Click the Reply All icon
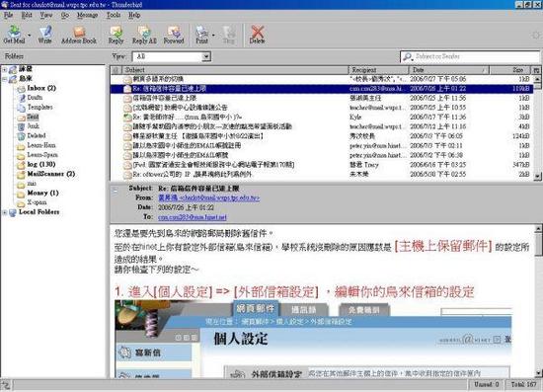The width and height of the screenshot is (543, 392). click(144, 35)
